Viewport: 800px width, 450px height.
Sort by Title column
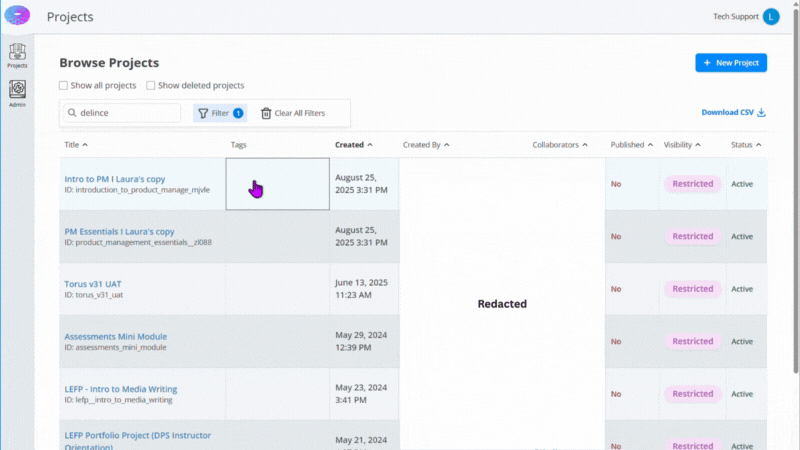76,145
